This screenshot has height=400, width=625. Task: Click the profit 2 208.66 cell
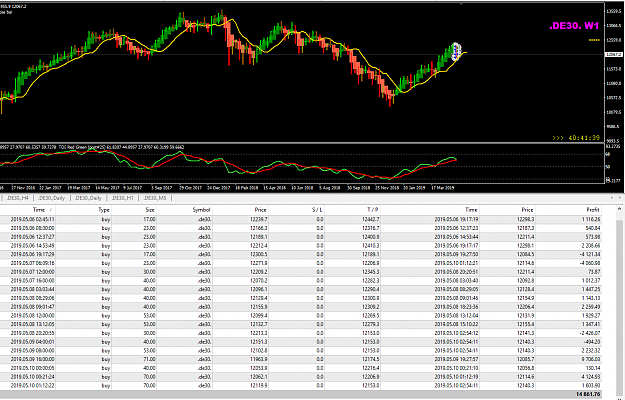tap(591, 246)
